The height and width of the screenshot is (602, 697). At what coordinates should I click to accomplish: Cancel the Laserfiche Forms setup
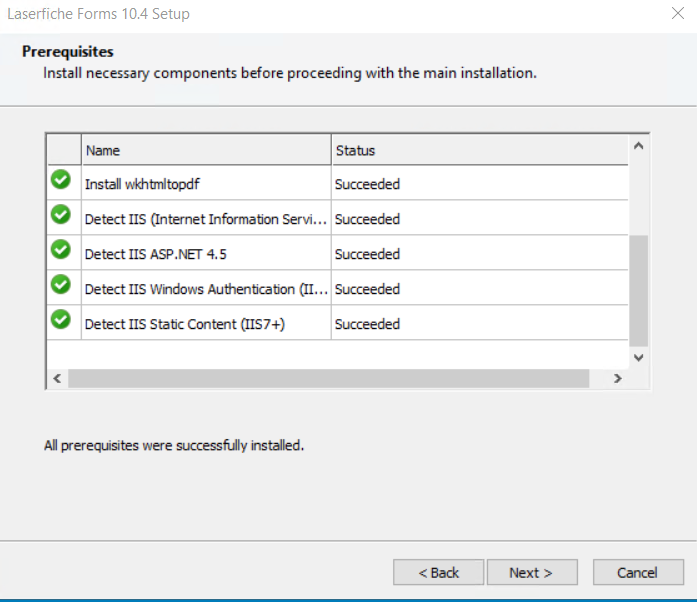(638, 572)
